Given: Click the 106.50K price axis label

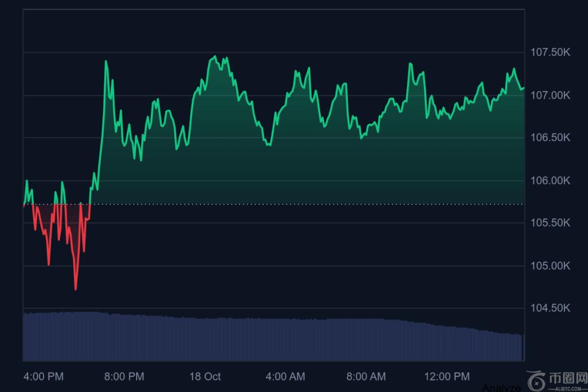Looking at the screenshot, I should [x=550, y=138].
